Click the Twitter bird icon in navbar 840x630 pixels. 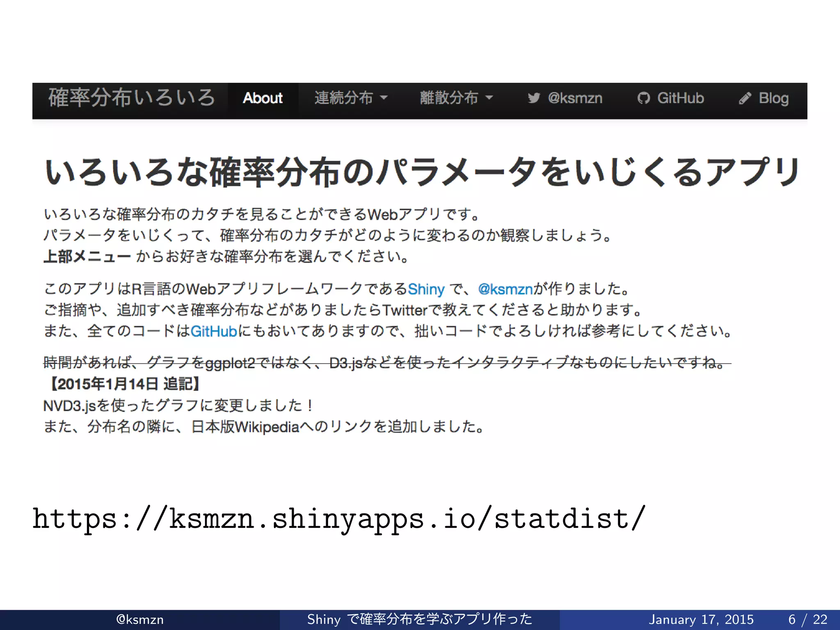pos(534,98)
